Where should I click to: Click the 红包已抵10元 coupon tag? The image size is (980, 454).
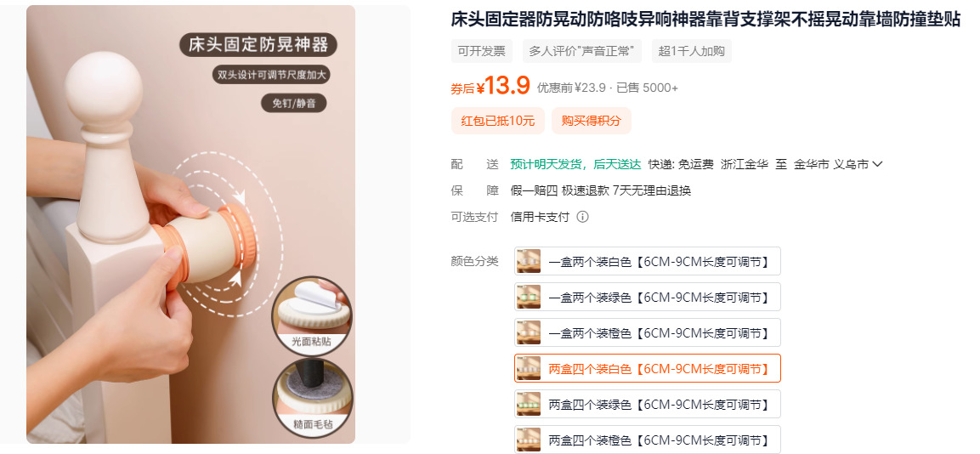pyautogui.click(x=498, y=121)
